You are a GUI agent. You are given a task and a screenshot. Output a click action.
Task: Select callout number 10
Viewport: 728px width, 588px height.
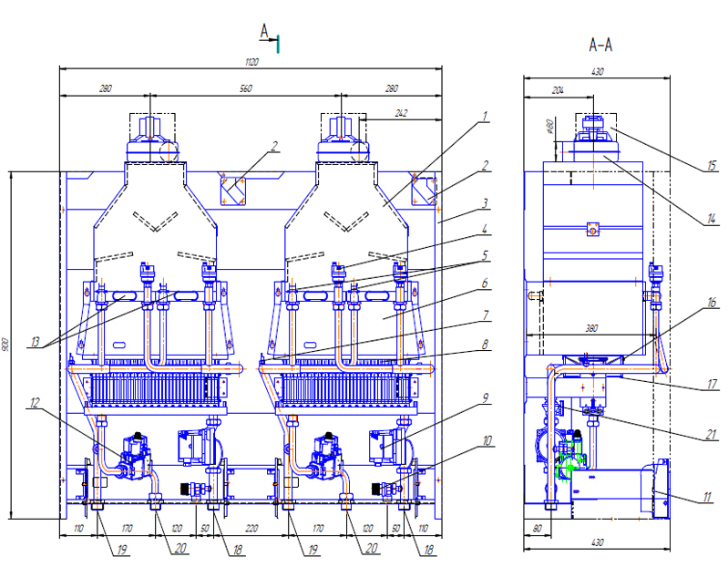pyautogui.click(x=487, y=440)
